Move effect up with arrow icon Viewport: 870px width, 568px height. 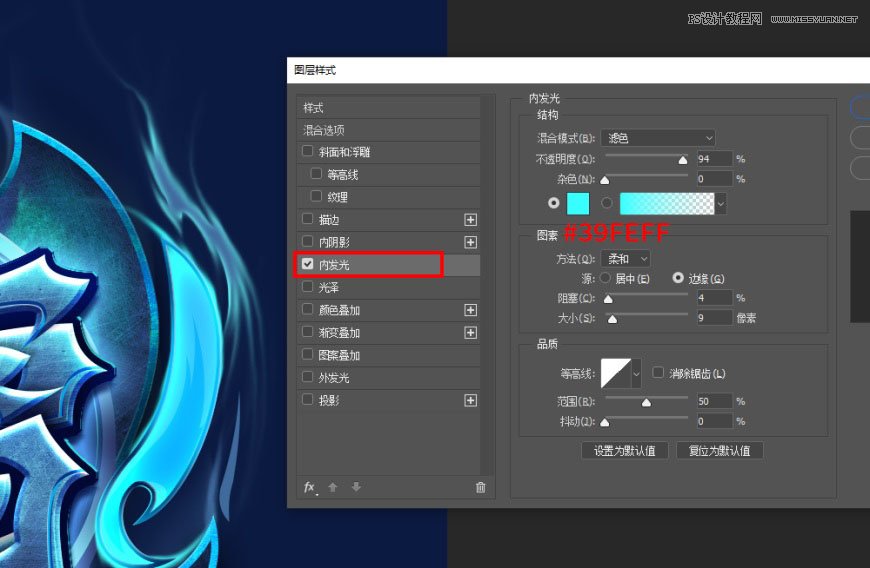(333, 487)
